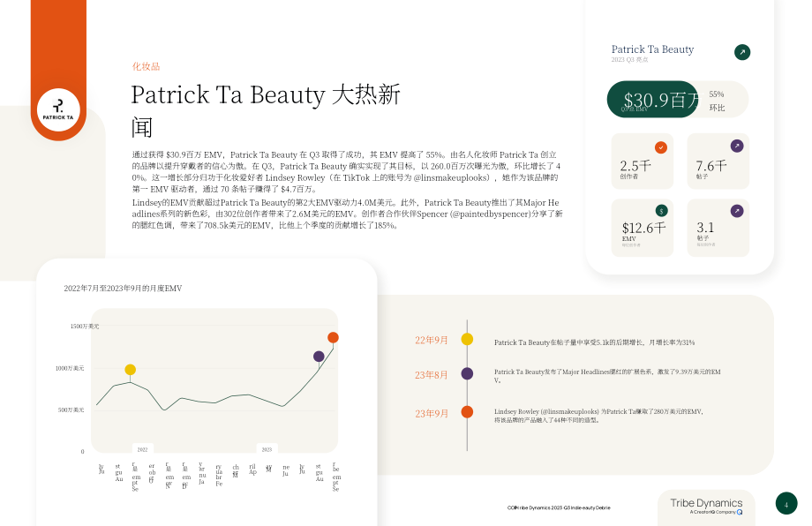The width and height of the screenshot is (812, 526).
Task: Click purple arrow icon on 3.1 card
Action: [x=737, y=211]
